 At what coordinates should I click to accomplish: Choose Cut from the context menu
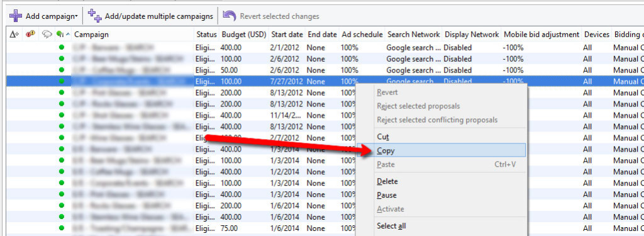(x=441, y=137)
